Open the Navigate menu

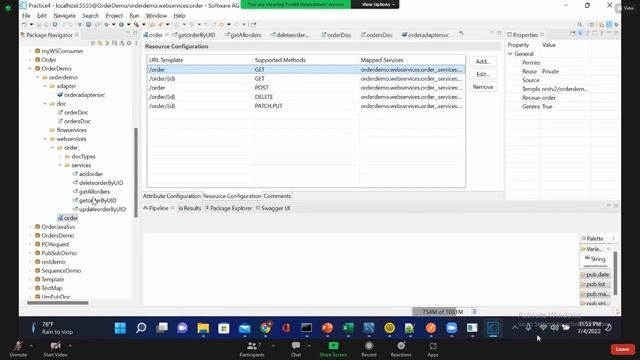[x=64, y=16]
